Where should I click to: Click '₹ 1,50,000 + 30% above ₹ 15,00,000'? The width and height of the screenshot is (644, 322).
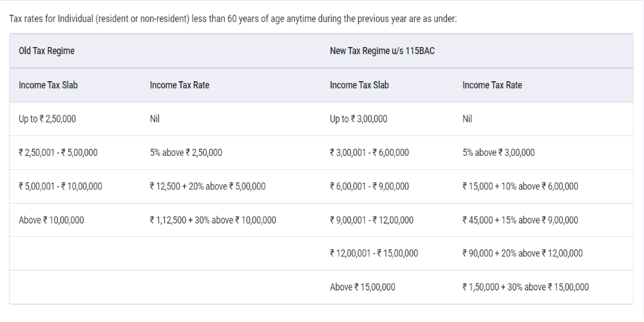click(x=525, y=287)
